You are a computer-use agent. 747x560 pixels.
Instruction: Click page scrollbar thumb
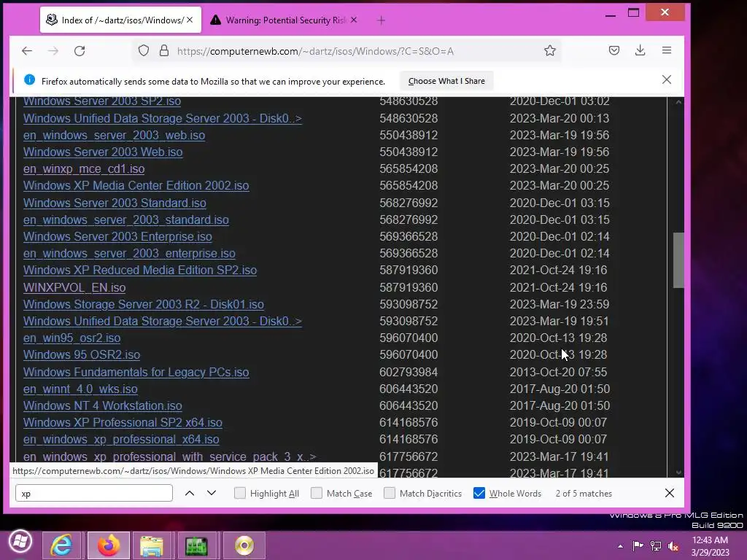point(678,260)
